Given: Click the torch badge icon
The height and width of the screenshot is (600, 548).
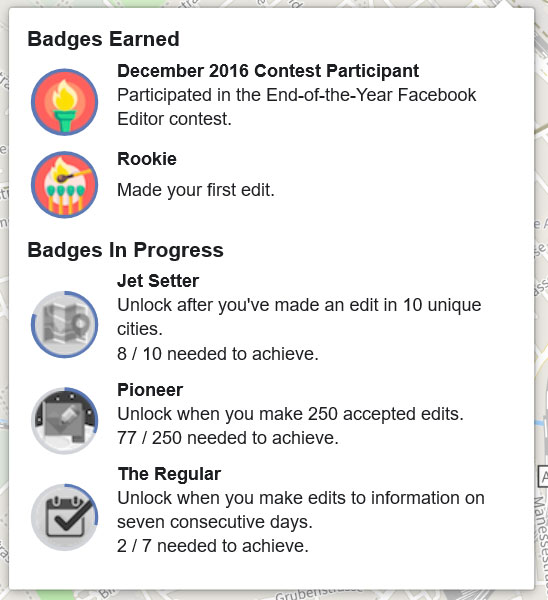Looking at the screenshot, I should (64, 102).
